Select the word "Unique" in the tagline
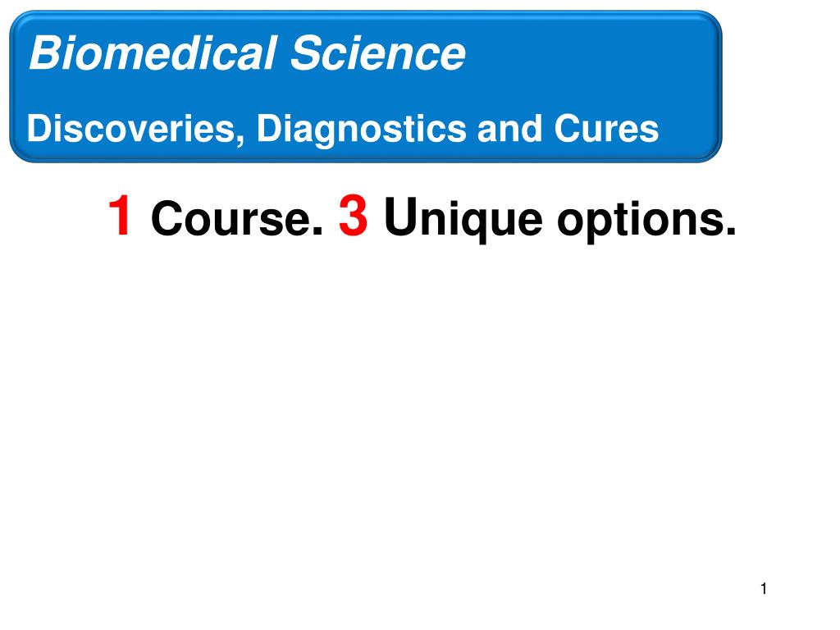Viewport: 840px width, 630px height. click(x=463, y=220)
